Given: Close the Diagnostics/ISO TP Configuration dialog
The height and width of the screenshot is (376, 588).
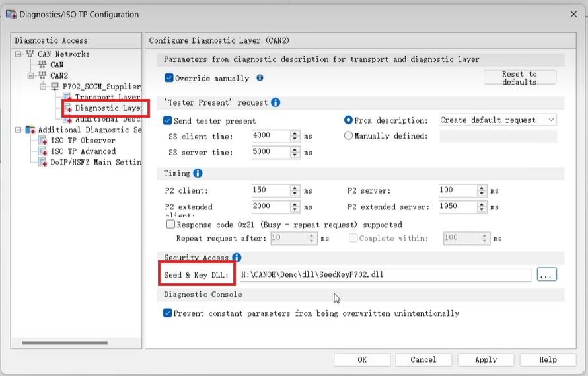Looking at the screenshot, I should 573,15.
